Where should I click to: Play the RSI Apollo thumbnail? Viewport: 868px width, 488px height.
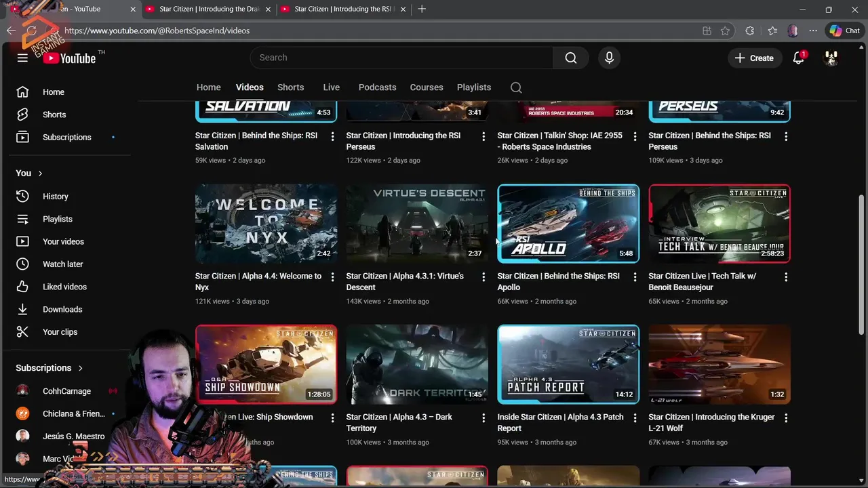[x=568, y=224]
